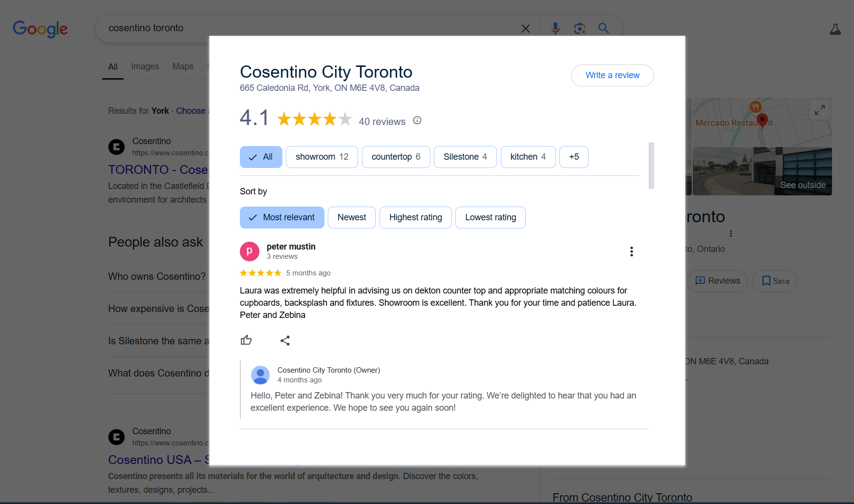The image size is (854, 504).
Task: Open rating info icon beside 40 reviews
Action: [417, 121]
